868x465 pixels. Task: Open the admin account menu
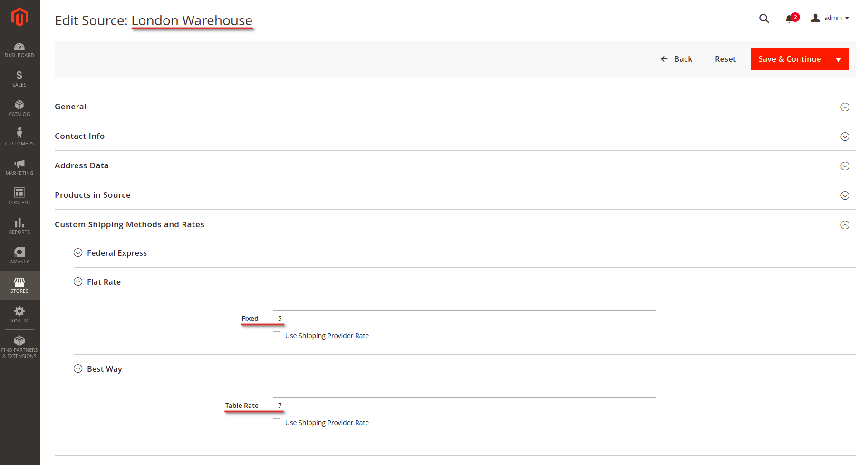tap(830, 18)
